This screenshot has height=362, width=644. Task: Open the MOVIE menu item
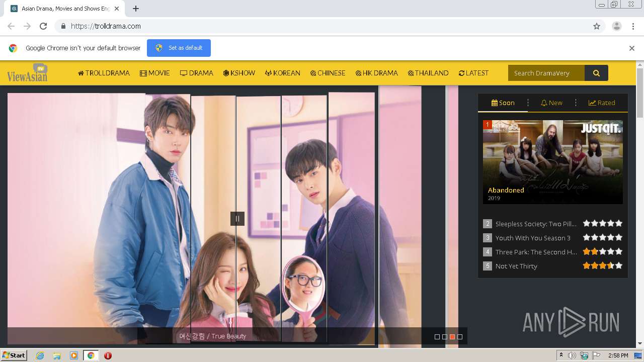pyautogui.click(x=155, y=73)
